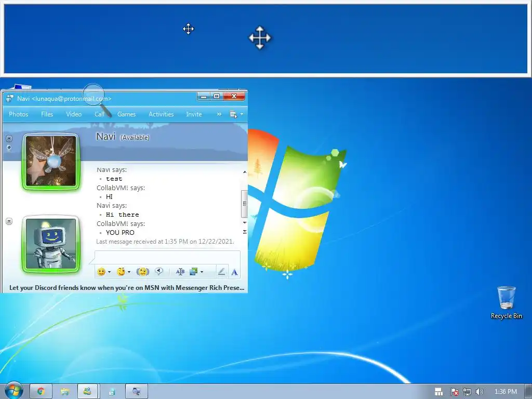Click the voice clip speech bubble icon
The width and height of the screenshot is (532, 399).
click(x=158, y=271)
